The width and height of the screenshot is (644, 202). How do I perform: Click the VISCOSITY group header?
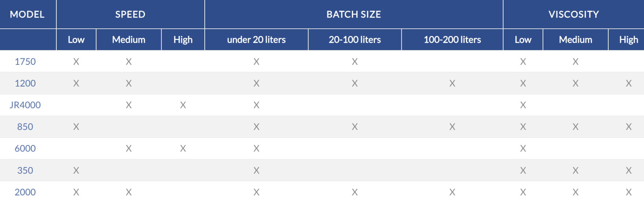(x=573, y=14)
